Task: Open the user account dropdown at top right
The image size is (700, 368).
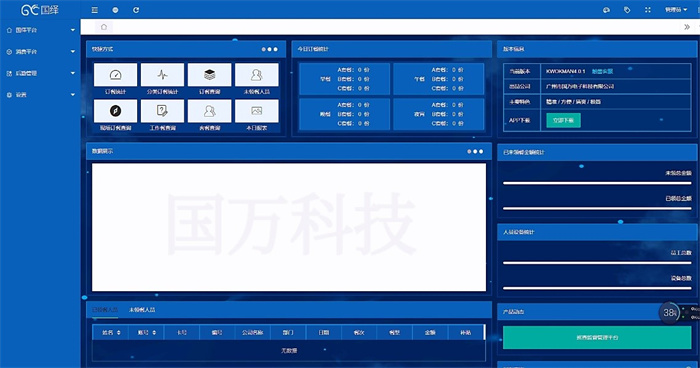Action: pos(676,10)
